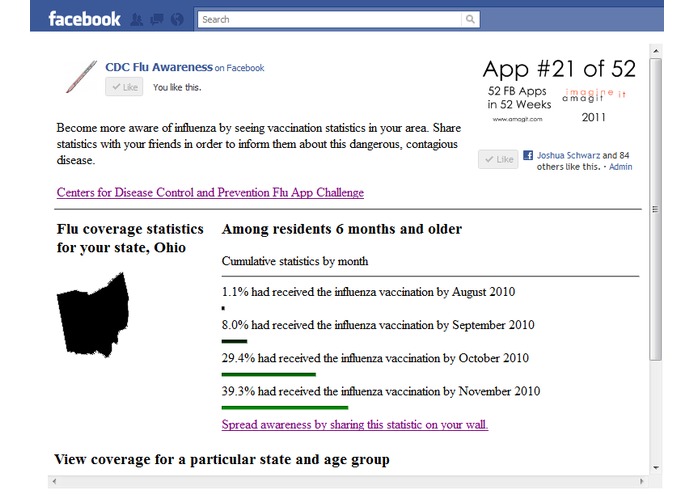
Task: Click 'View coverage for a particular state' heading
Action: (x=222, y=459)
